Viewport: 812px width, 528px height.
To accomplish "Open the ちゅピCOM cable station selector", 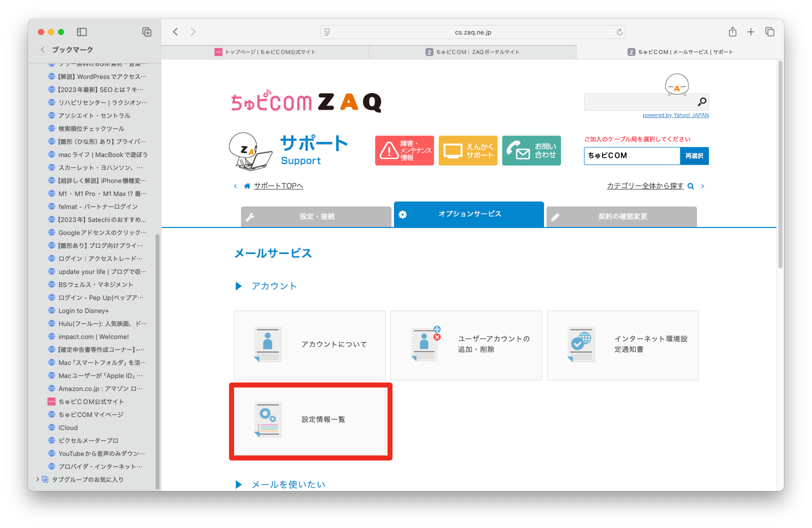I will pyautogui.click(x=632, y=155).
